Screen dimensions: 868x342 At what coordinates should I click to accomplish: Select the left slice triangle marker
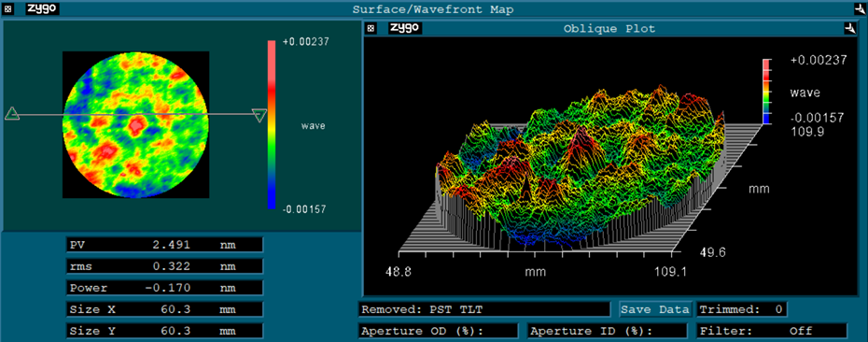(x=12, y=114)
